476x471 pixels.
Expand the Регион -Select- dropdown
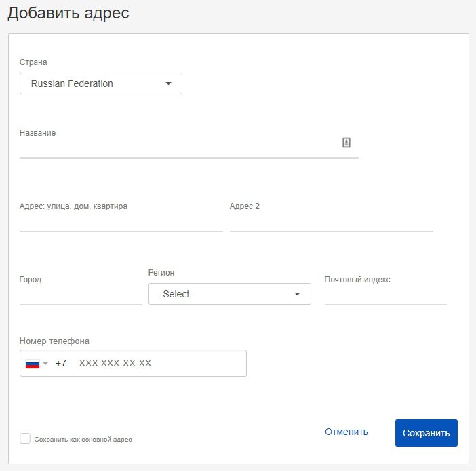click(x=229, y=294)
